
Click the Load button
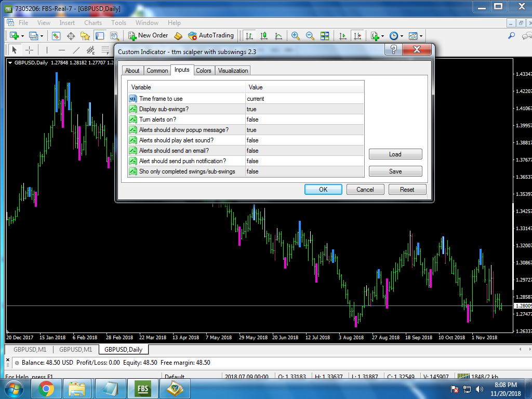(395, 154)
